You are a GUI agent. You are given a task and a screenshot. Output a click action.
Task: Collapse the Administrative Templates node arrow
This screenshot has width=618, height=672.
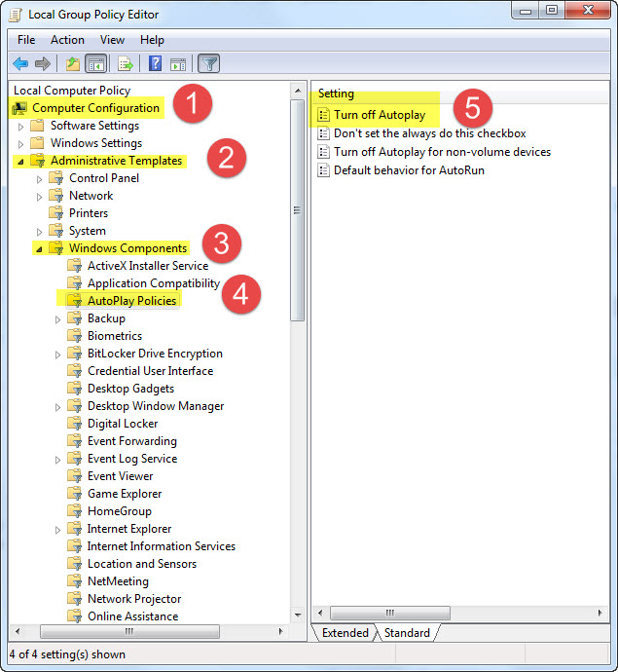[x=21, y=161]
